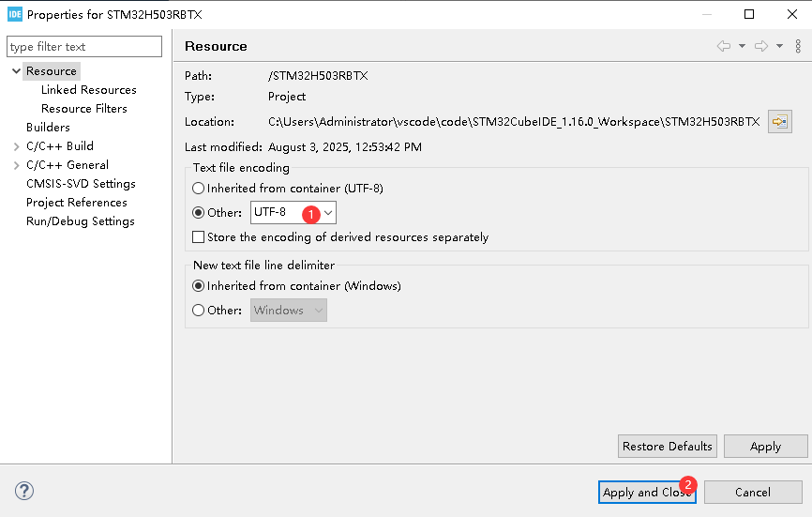This screenshot has height=517, width=812.
Task: Open Linked Resources page
Action: coord(89,90)
